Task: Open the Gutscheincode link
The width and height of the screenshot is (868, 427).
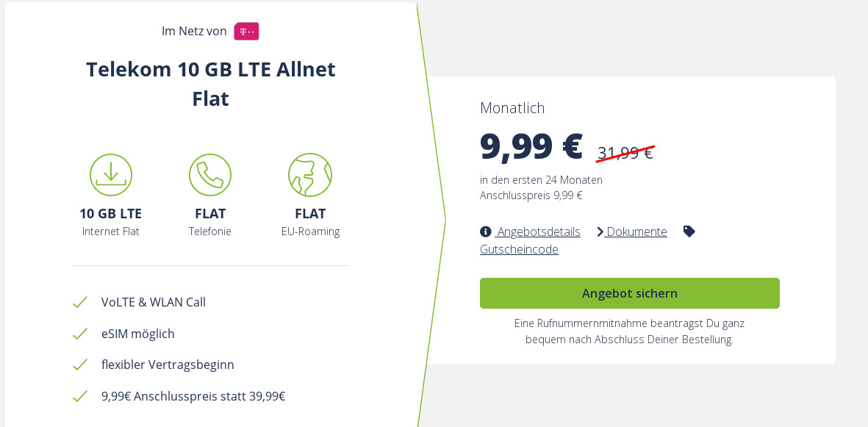Action: click(519, 249)
